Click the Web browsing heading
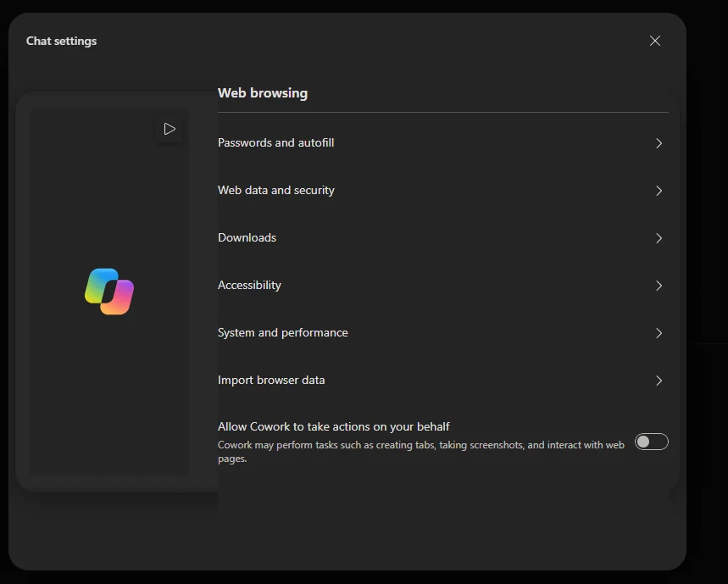The width and height of the screenshot is (728, 584). coord(263,93)
